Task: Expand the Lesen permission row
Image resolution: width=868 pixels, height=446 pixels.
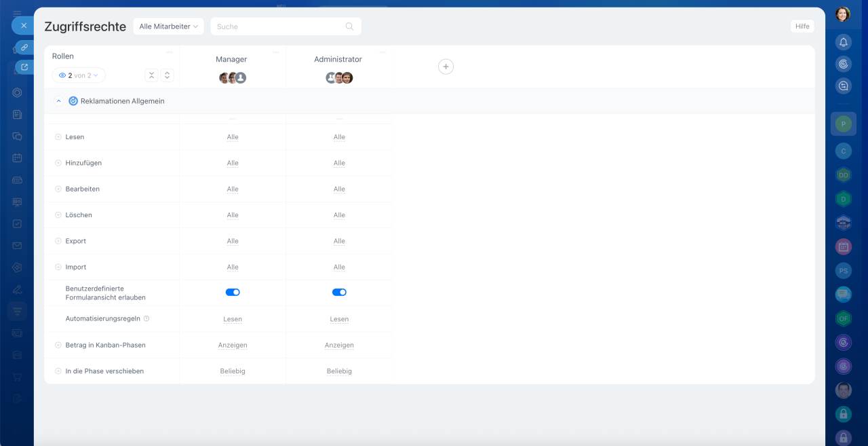Action: pos(58,137)
